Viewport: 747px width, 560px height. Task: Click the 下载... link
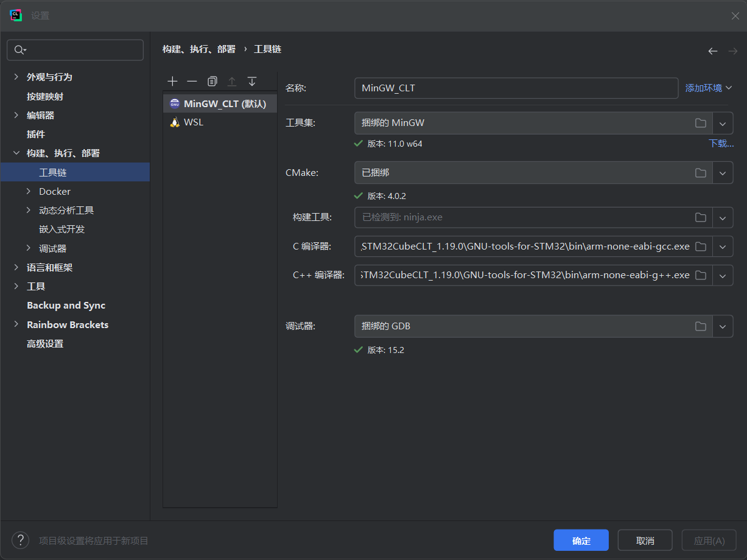(x=721, y=144)
